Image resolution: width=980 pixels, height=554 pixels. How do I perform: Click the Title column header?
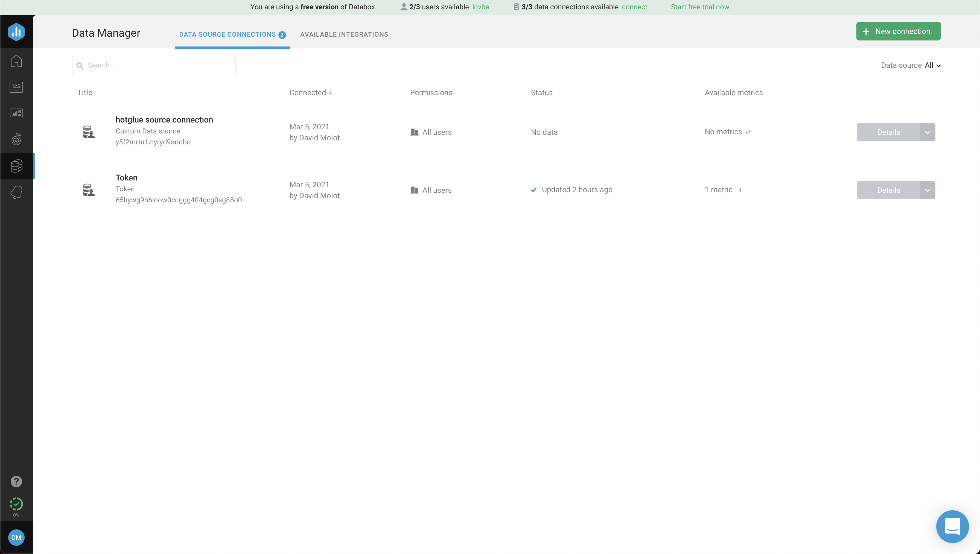coord(84,92)
